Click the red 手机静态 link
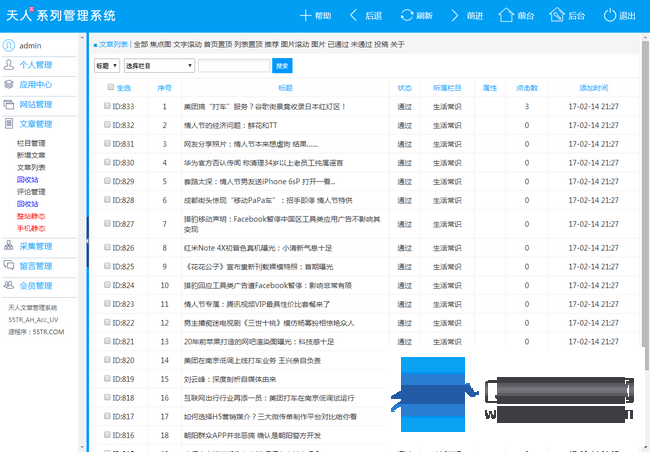Viewport: 650px width, 452px height. click(x=31, y=228)
